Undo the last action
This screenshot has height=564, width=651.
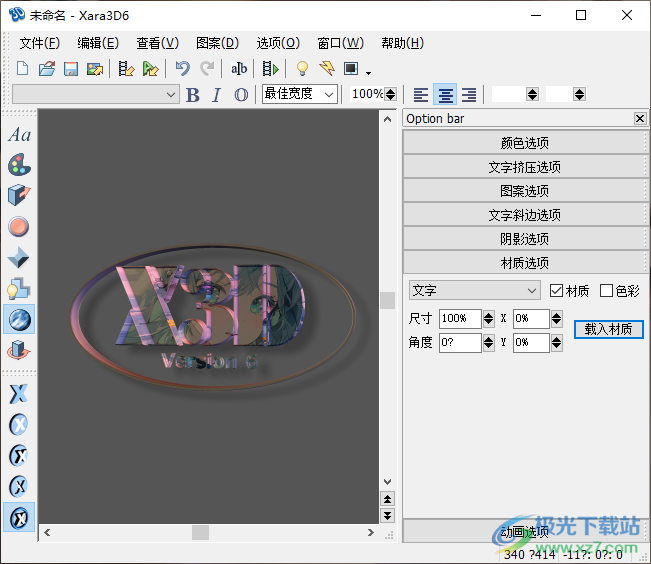182,69
